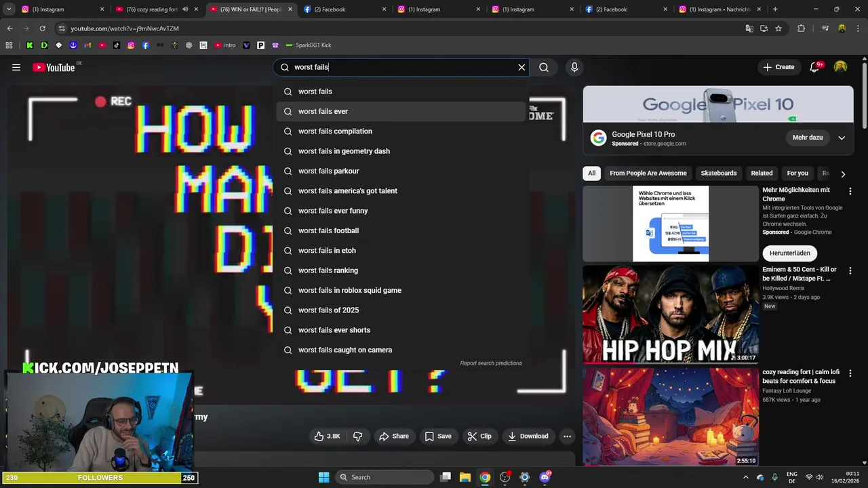
Task: Select 'From People Are Awesome' chip
Action: pos(648,174)
